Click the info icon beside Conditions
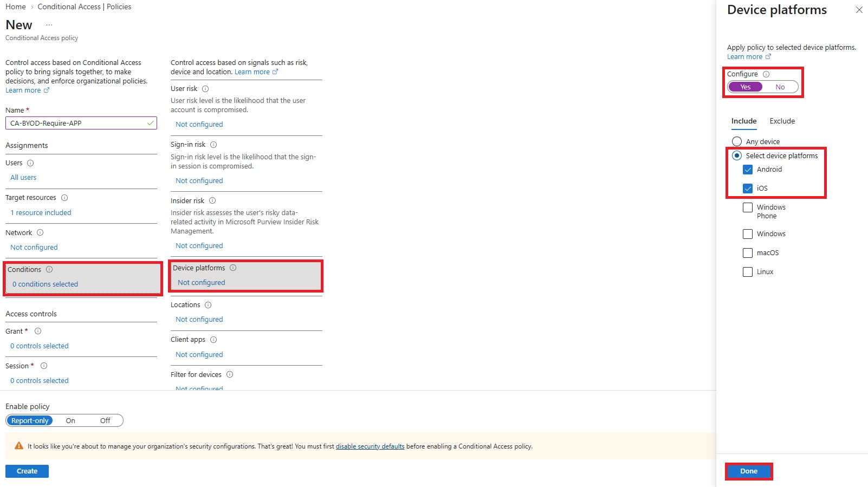This screenshot has width=868, height=487. (49, 269)
